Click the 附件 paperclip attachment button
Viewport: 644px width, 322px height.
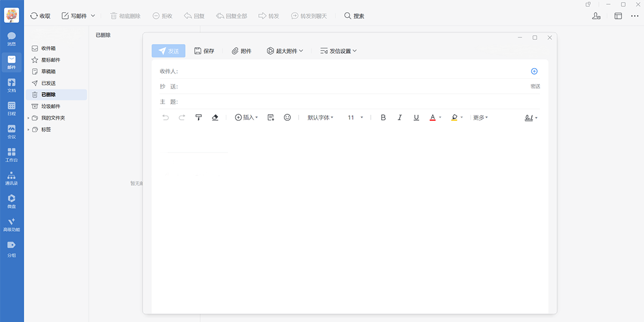point(241,51)
